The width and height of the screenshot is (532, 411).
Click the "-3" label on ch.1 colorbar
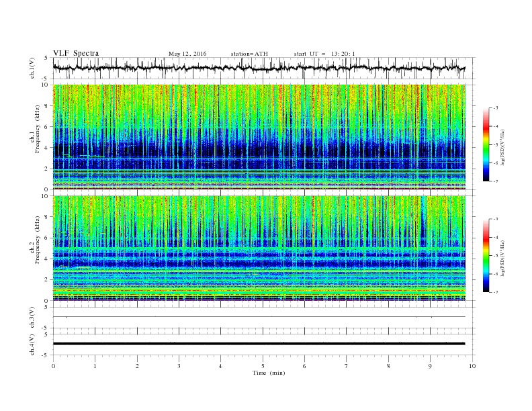pos(496,108)
